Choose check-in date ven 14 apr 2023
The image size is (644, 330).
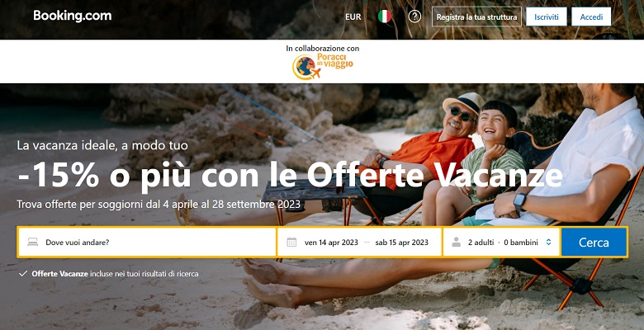pos(331,243)
